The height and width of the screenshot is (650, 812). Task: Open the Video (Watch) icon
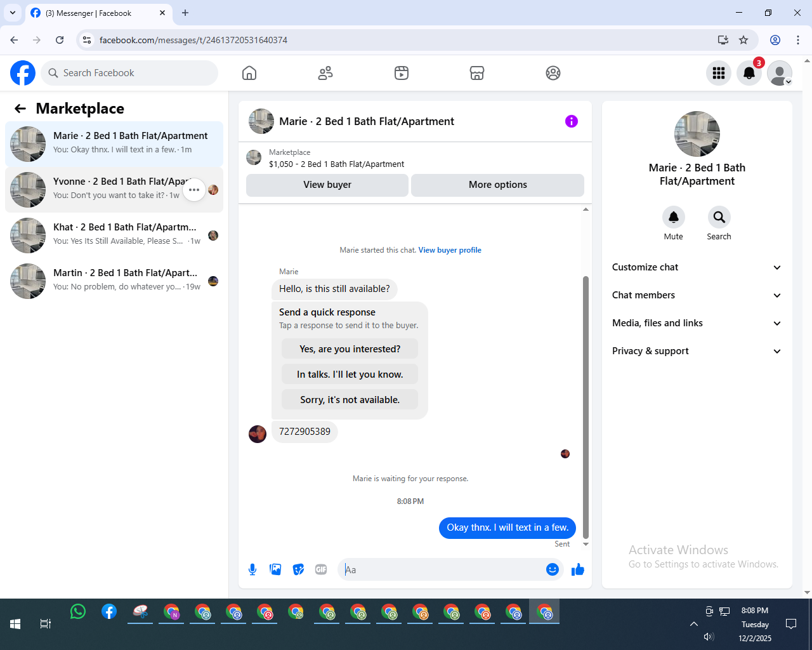[402, 73]
